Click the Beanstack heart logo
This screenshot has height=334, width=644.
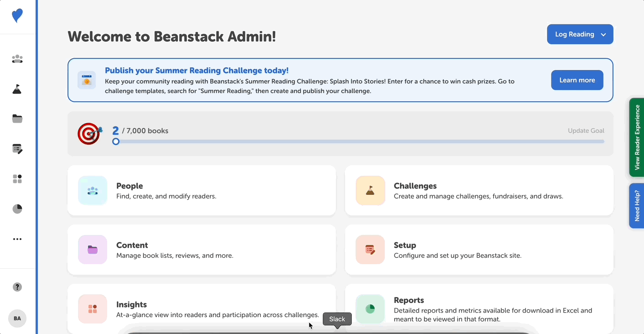click(x=17, y=15)
